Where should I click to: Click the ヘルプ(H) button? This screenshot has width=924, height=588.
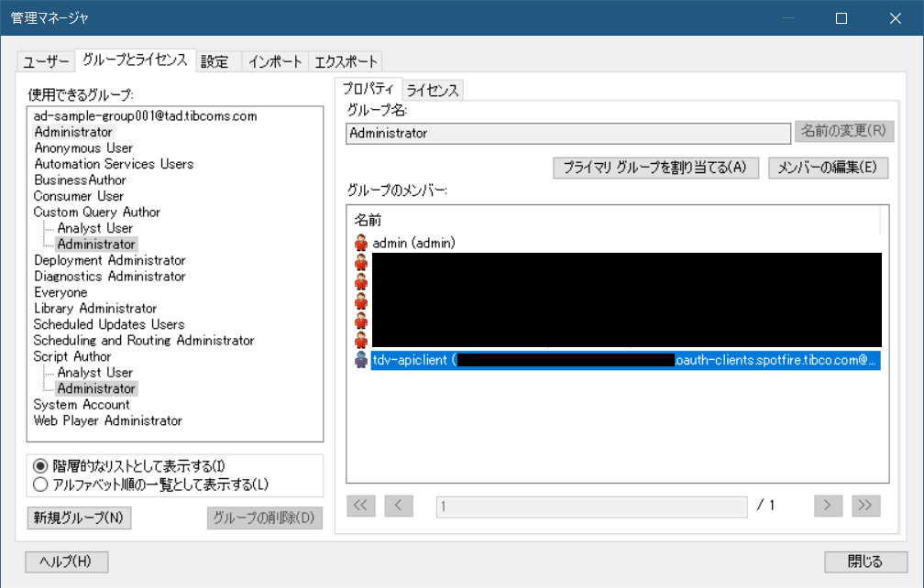click(66, 561)
